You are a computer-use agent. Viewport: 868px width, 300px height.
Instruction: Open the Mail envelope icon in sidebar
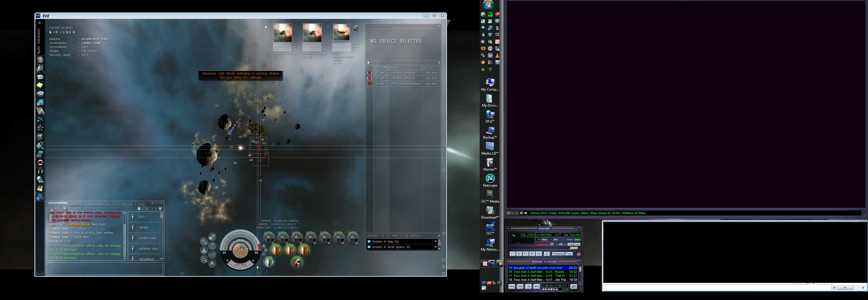pos(40,77)
